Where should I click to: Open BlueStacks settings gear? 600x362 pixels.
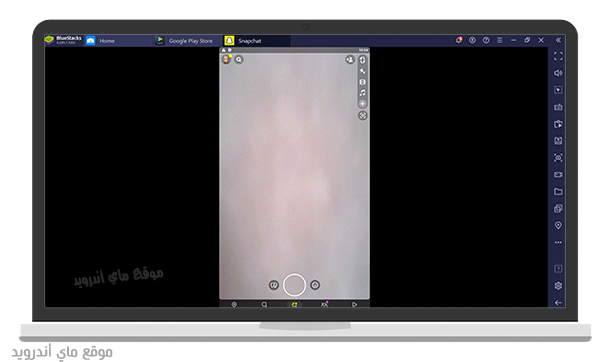(558, 286)
